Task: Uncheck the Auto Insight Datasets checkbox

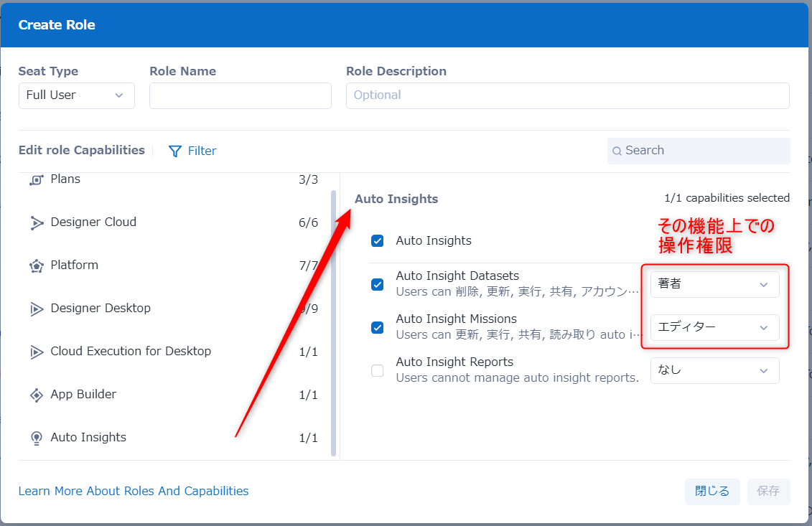Action: tap(378, 284)
